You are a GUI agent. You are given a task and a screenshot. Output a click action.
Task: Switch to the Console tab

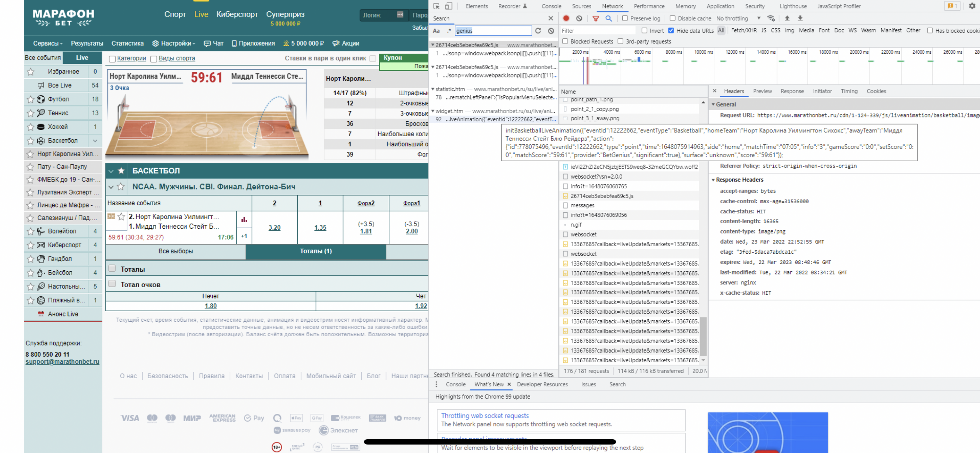point(551,6)
